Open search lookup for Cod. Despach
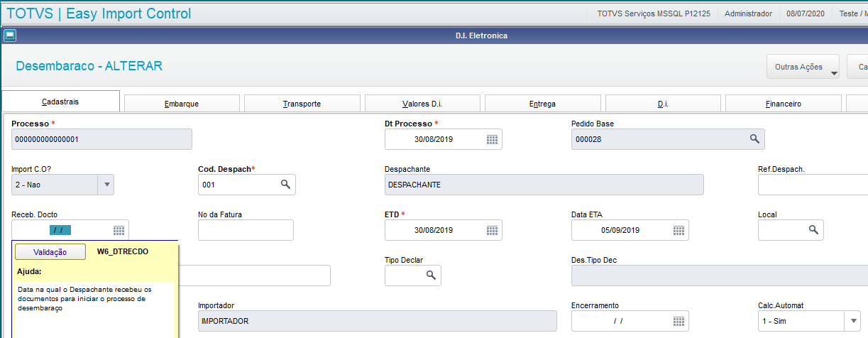 [285, 185]
